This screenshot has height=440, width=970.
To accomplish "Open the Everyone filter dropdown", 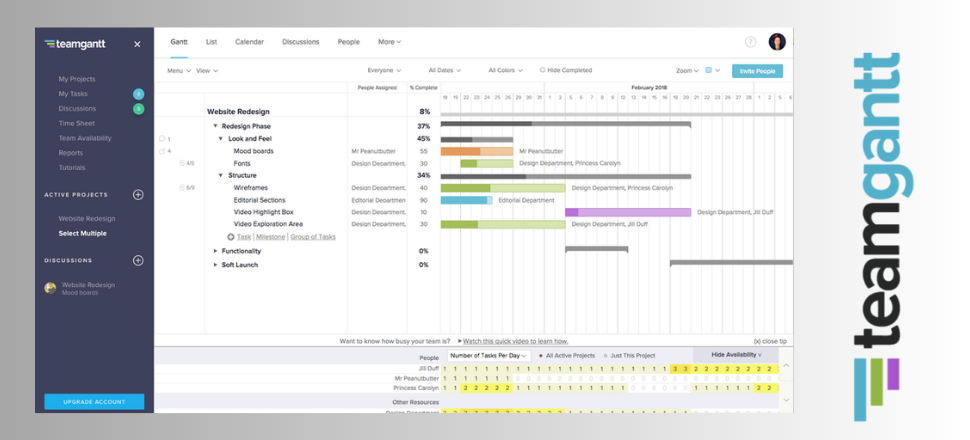I will 384,71.
